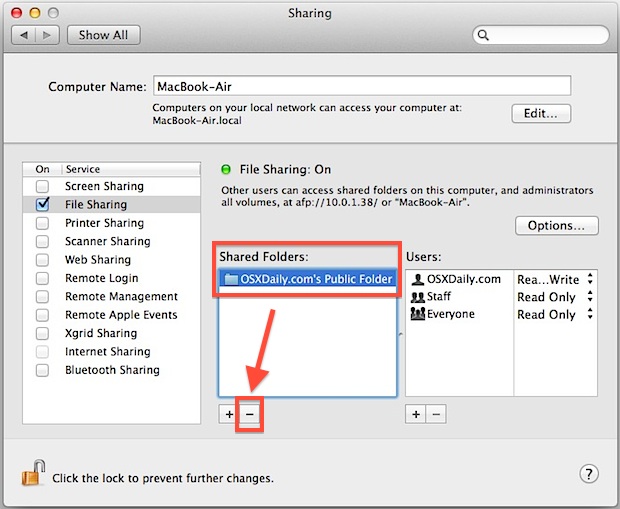Select the Internet Sharing service row
Viewport: 620px width, 509px height.
[x=112, y=352]
